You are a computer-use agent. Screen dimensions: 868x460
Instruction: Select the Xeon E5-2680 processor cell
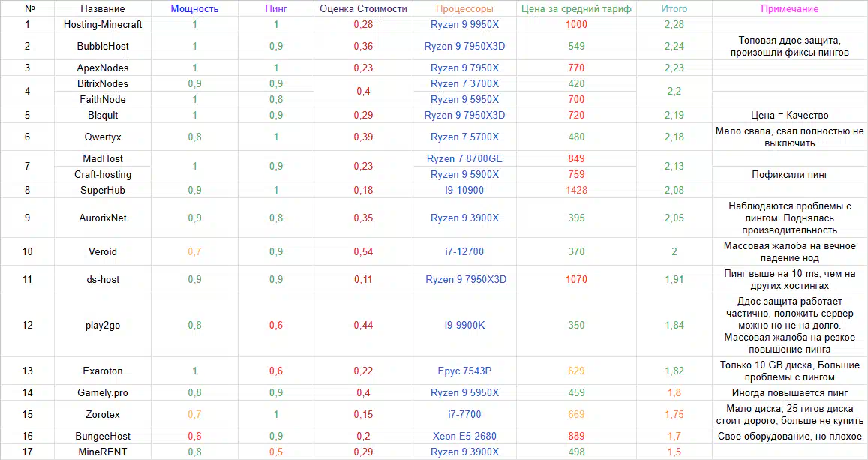(464, 436)
